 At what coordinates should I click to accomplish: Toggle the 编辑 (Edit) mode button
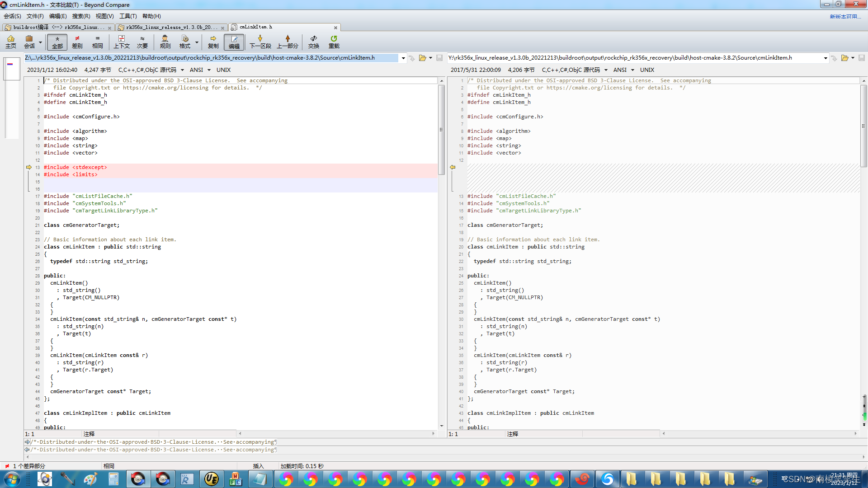tap(234, 42)
